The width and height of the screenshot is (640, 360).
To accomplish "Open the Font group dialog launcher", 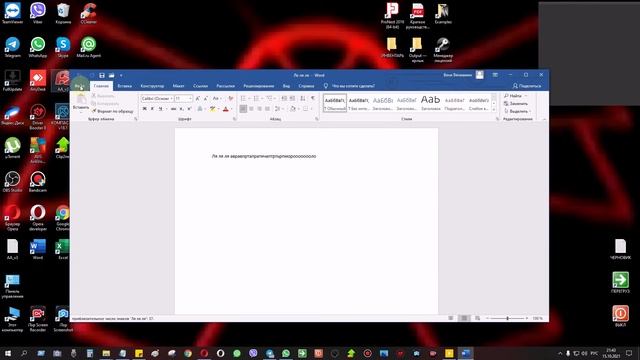I will coord(235,119).
